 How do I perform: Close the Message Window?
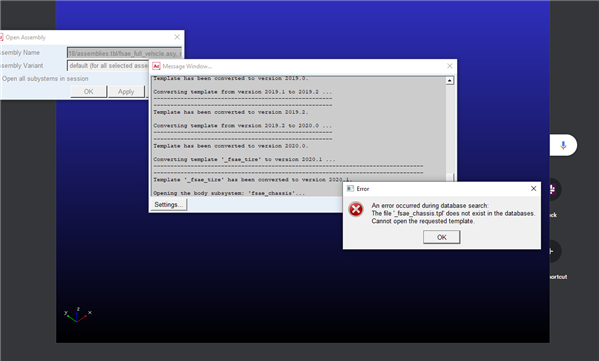tap(450, 66)
